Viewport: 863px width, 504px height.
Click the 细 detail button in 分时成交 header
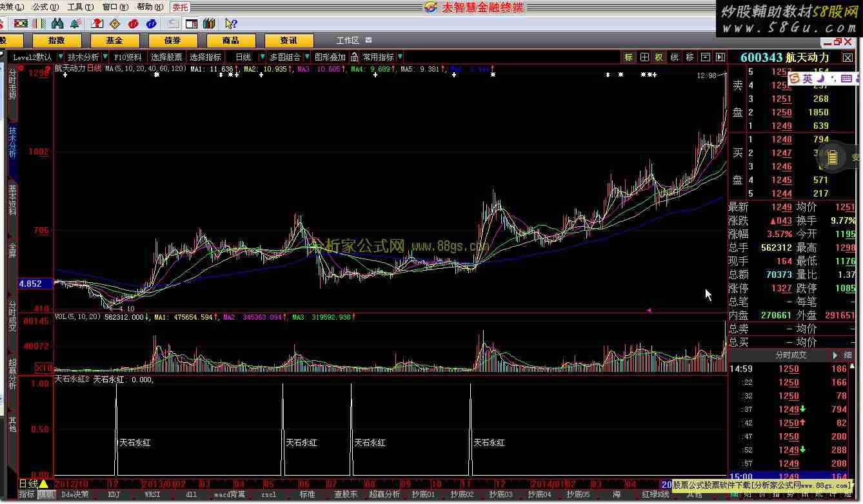(x=848, y=355)
